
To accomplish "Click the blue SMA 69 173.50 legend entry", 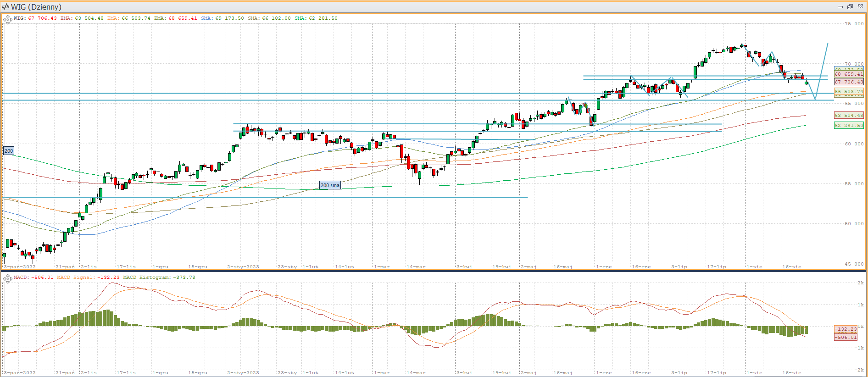I will pos(223,18).
